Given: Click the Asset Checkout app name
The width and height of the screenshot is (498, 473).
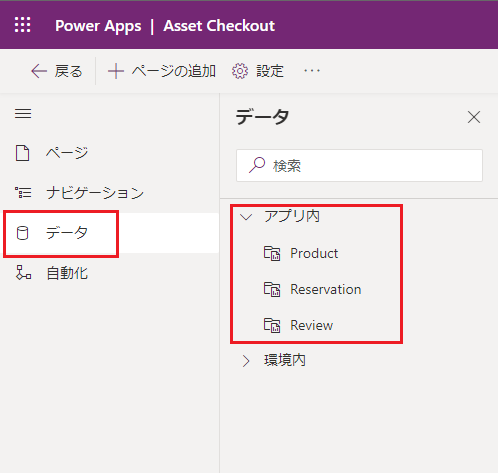Looking at the screenshot, I should coord(219,26).
